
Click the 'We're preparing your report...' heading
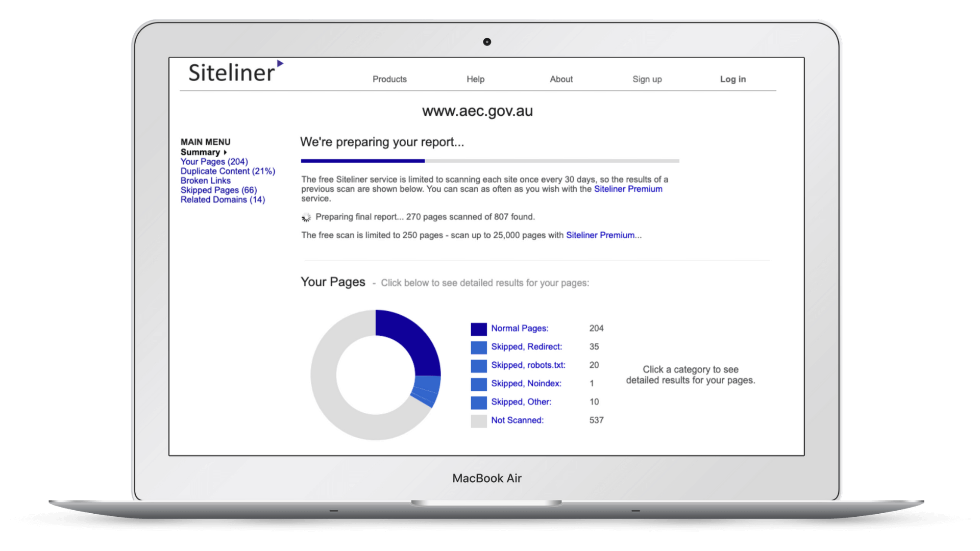tap(382, 142)
